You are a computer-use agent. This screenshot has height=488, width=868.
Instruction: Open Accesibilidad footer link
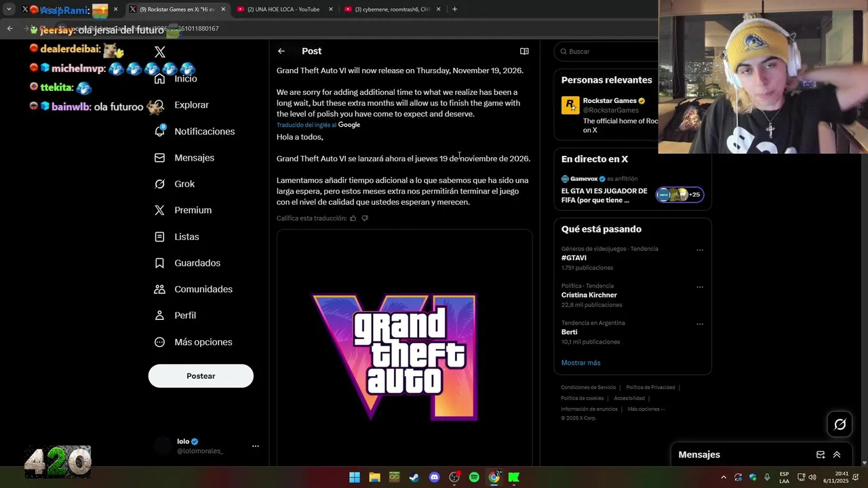click(629, 399)
